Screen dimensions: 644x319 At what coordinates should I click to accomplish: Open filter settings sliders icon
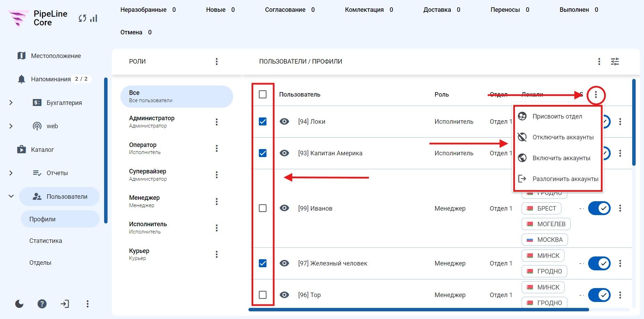pyautogui.click(x=615, y=62)
